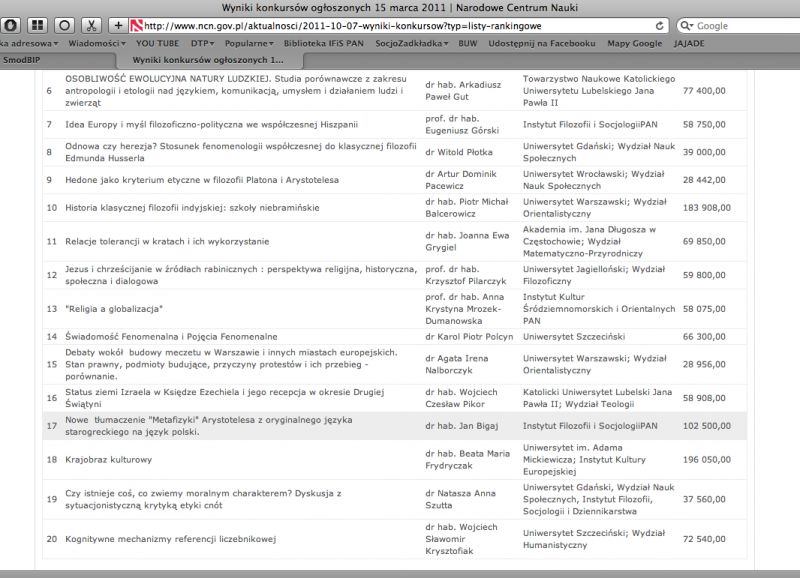Click name 'dr hab. Arkadiusz Paweł Gut'
This screenshot has height=578, width=800.
[463, 91]
